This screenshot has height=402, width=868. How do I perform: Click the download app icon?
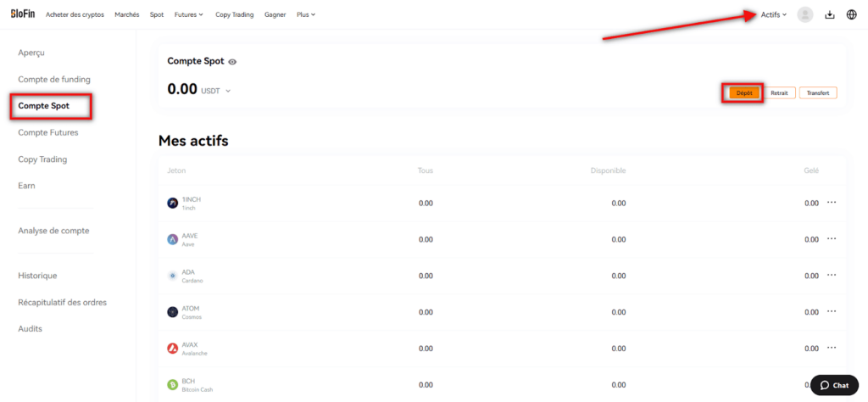click(830, 14)
